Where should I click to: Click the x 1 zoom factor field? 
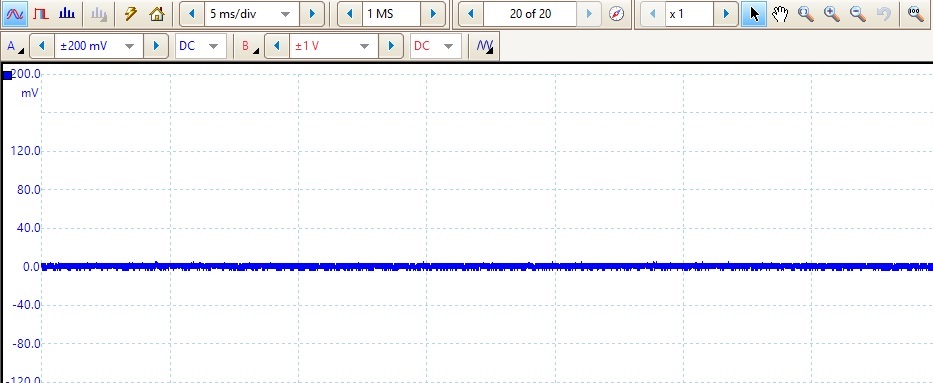coord(689,14)
